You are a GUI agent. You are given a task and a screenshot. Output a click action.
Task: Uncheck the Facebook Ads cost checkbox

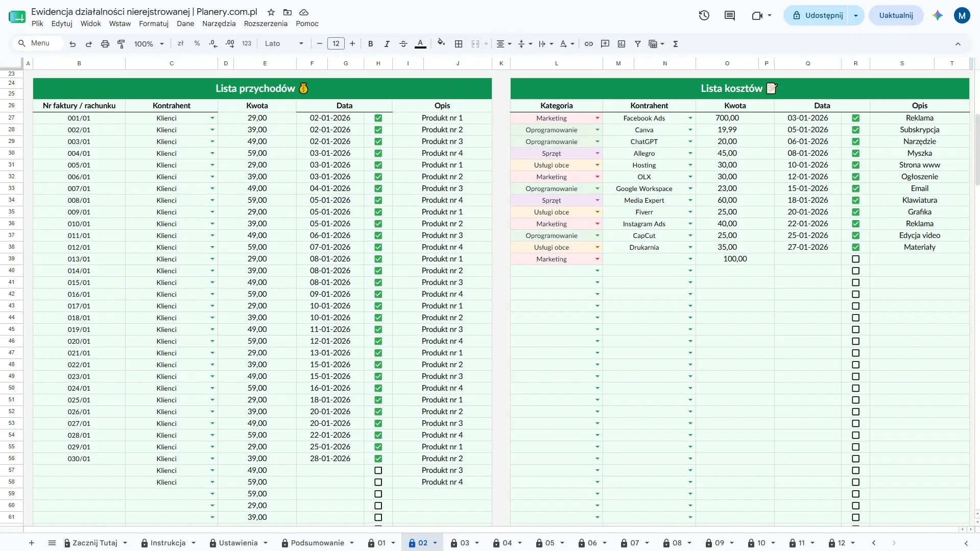(x=856, y=118)
